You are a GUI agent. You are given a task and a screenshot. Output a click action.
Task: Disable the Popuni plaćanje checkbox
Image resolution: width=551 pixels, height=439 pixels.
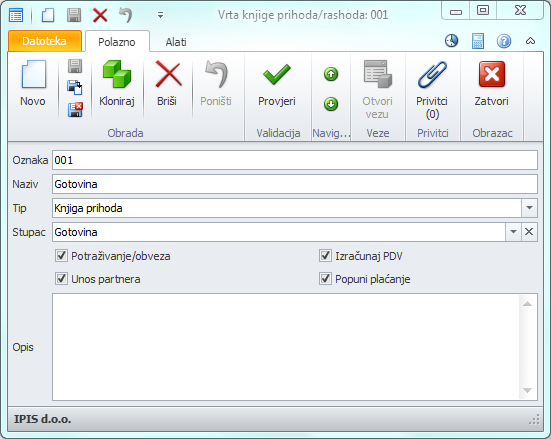tap(325, 279)
